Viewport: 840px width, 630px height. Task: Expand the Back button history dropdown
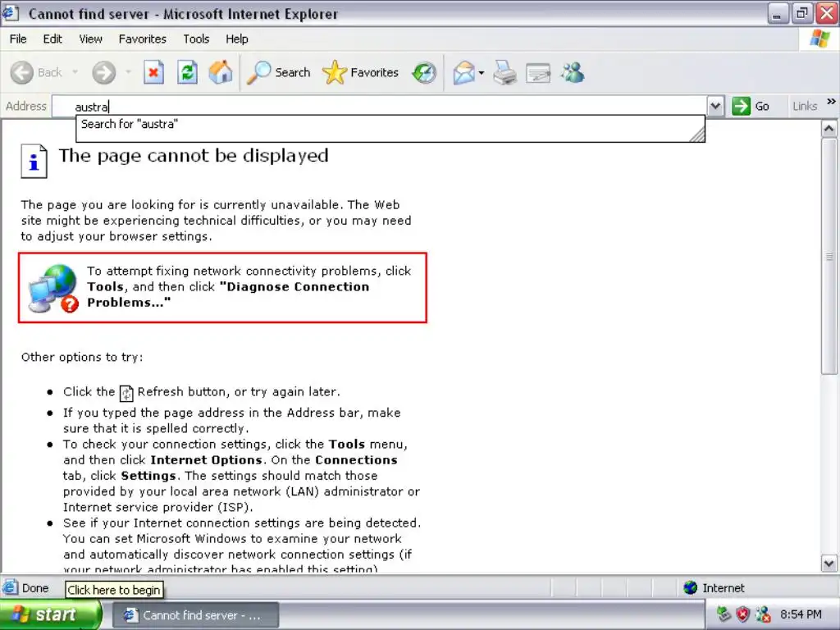click(x=75, y=72)
